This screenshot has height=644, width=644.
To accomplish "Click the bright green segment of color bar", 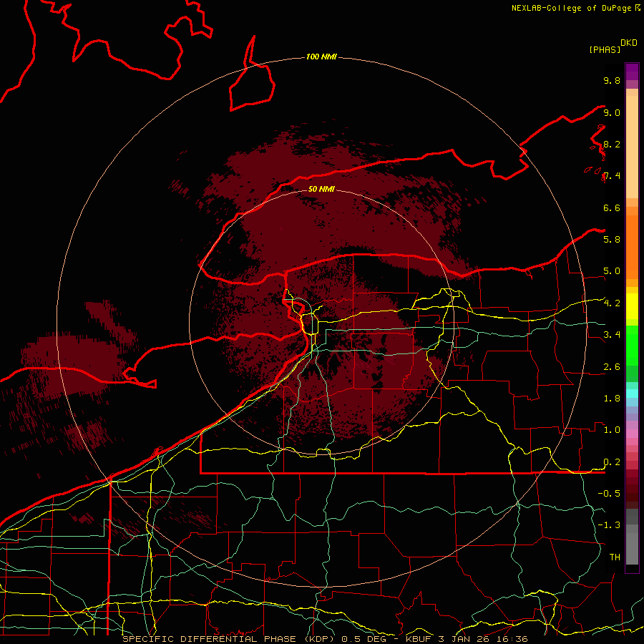I will tap(632, 345).
